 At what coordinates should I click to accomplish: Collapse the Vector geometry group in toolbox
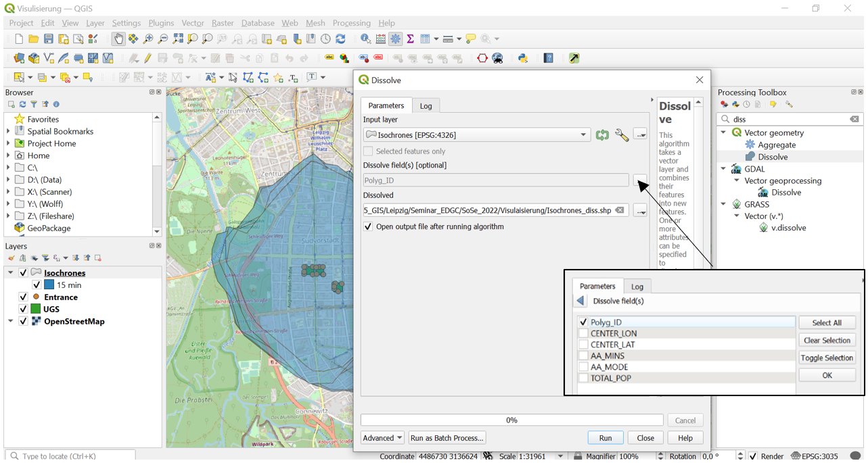(724, 133)
